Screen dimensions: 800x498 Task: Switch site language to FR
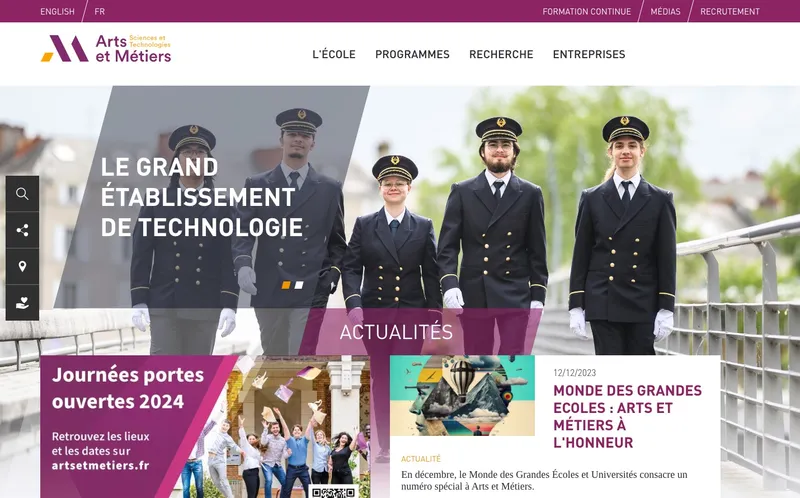point(99,11)
